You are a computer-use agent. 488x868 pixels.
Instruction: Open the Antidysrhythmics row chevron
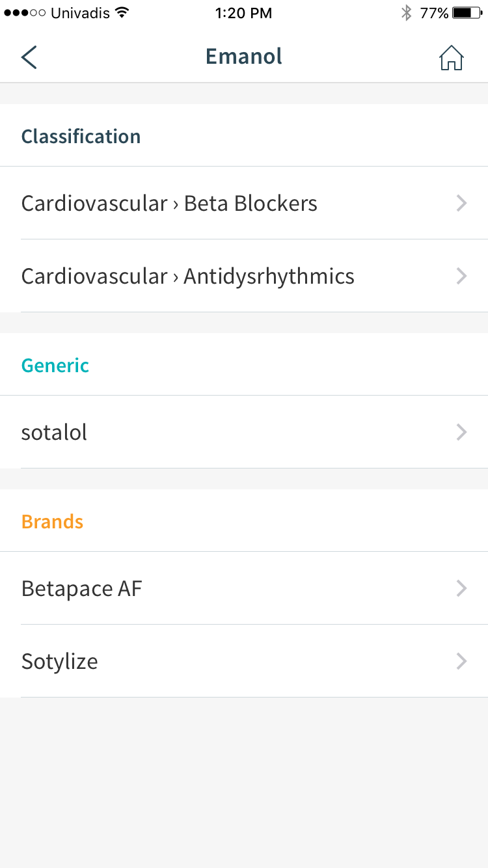click(x=461, y=276)
